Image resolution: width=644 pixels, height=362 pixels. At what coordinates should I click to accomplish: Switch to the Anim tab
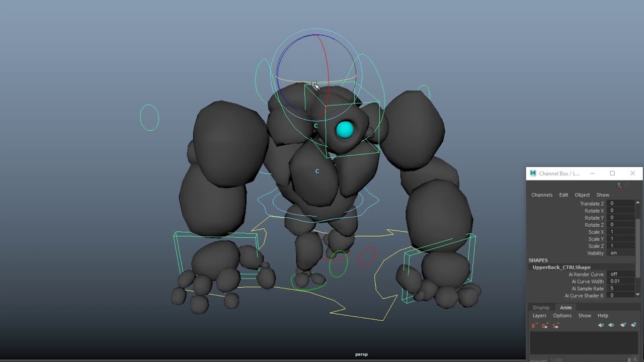[x=566, y=307]
